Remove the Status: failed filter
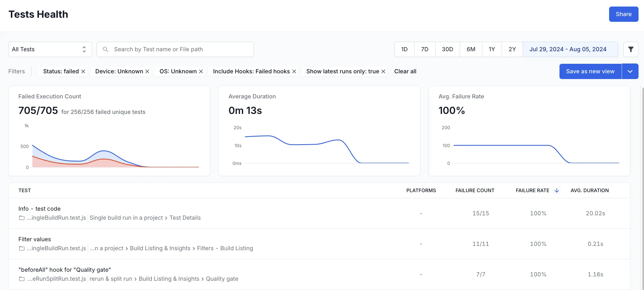 click(x=83, y=71)
